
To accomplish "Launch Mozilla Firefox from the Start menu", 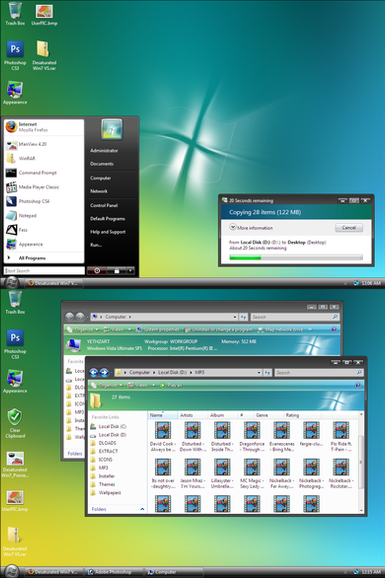I will click(x=44, y=127).
